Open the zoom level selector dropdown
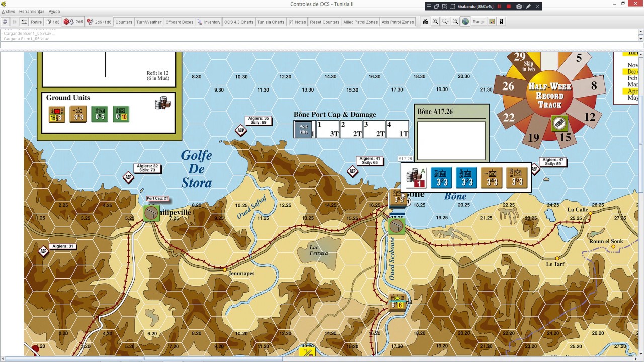Image resolution: width=644 pixels, height=362 pixels. click(x=445, y=22)
